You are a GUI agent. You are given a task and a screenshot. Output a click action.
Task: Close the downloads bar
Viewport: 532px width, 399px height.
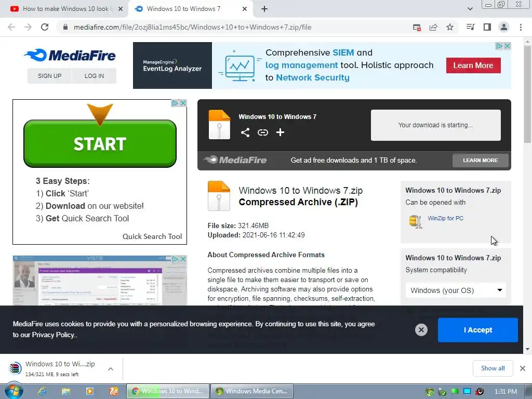click(x=523, y=368)
